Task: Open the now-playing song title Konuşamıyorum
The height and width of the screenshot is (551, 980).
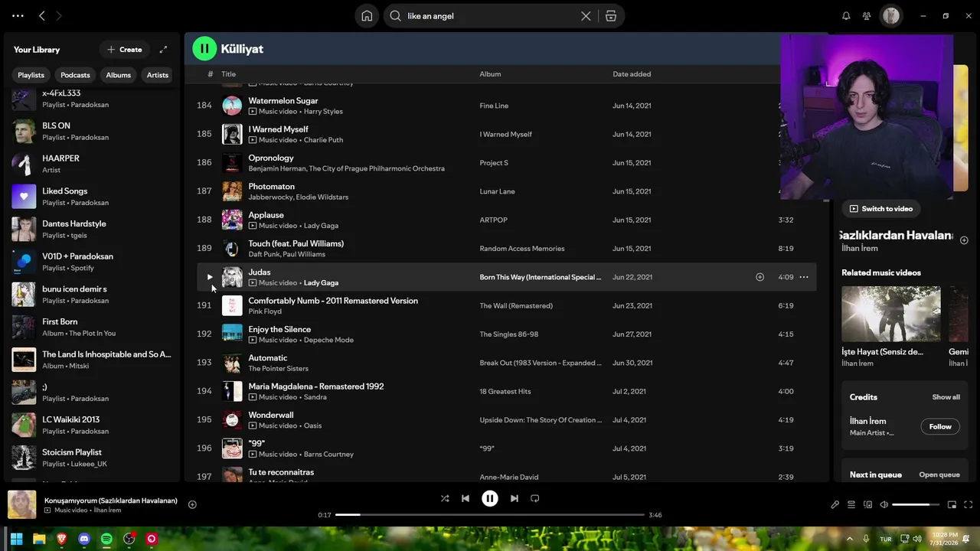Action: [x=111, y=500]
